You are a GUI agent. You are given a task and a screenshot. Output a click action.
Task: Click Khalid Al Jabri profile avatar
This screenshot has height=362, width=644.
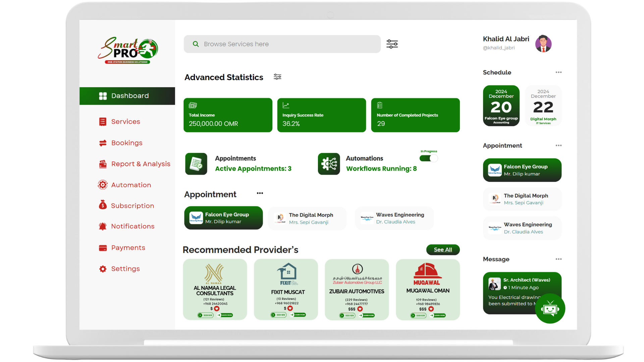click(x=543, y=44)
